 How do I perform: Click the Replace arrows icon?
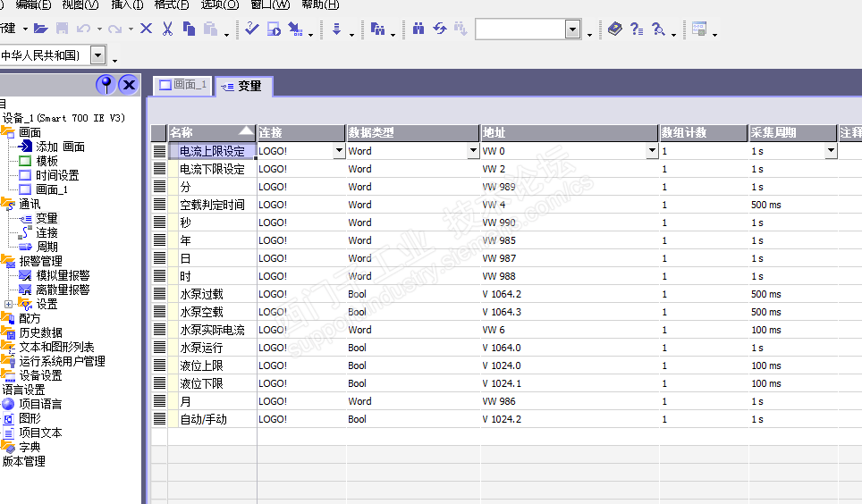click(x=440, y=29)
